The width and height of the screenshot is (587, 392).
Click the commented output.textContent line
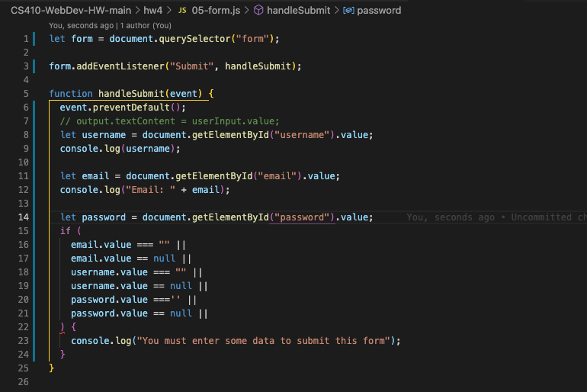(169, 121)
